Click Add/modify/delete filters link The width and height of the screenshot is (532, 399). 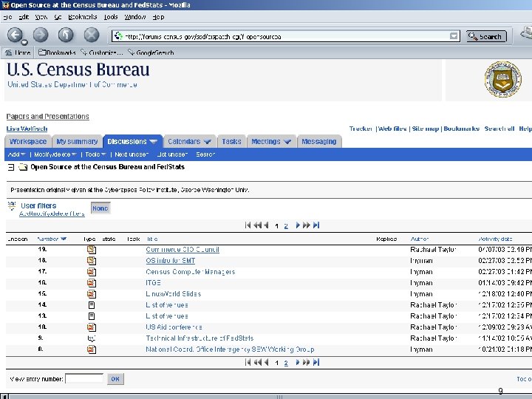click(x=52, y=214)
